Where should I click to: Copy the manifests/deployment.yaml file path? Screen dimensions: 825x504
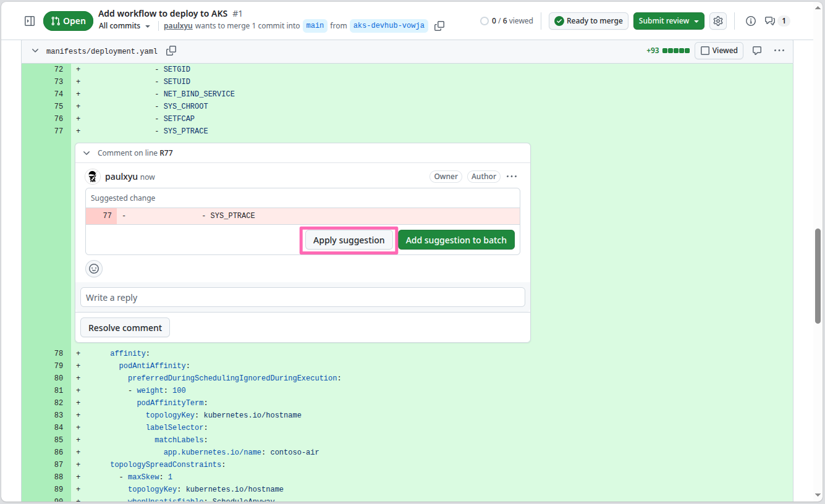[171, 51]
